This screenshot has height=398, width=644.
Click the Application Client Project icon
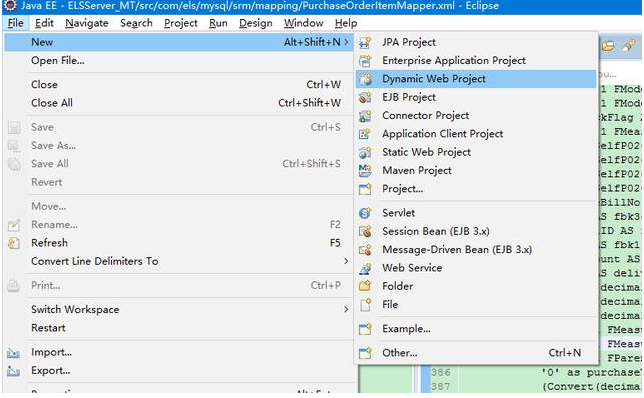pyautogui.click(x=365, y=134)
